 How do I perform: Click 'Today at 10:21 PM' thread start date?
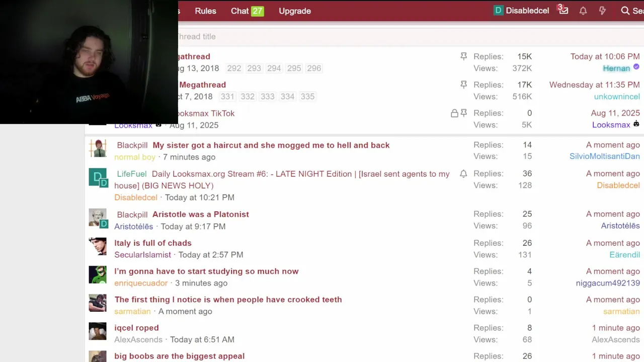(200, 198)
